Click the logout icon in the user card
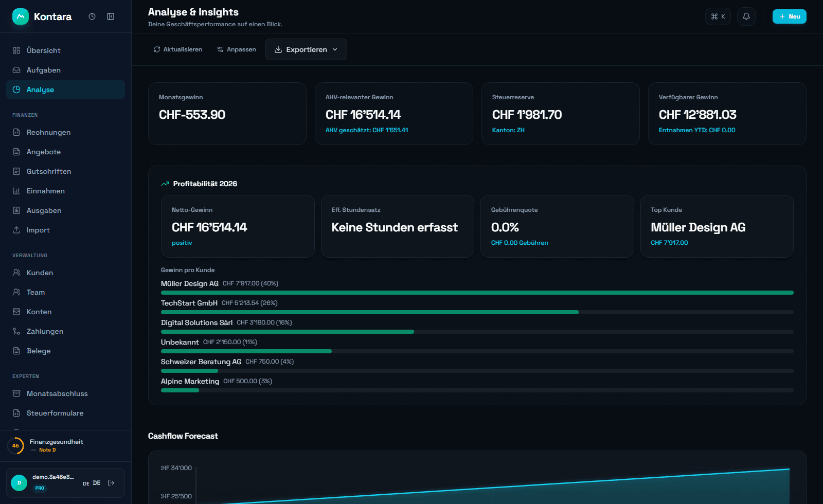Image resolution: width=823 pixels, height=504 pixels. (x=111, y=483)
